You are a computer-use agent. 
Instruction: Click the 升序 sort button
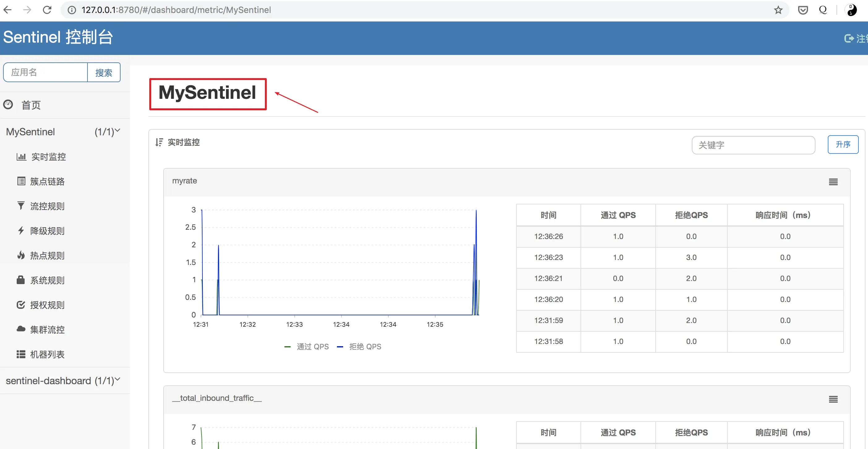click(x=843, y=145)
